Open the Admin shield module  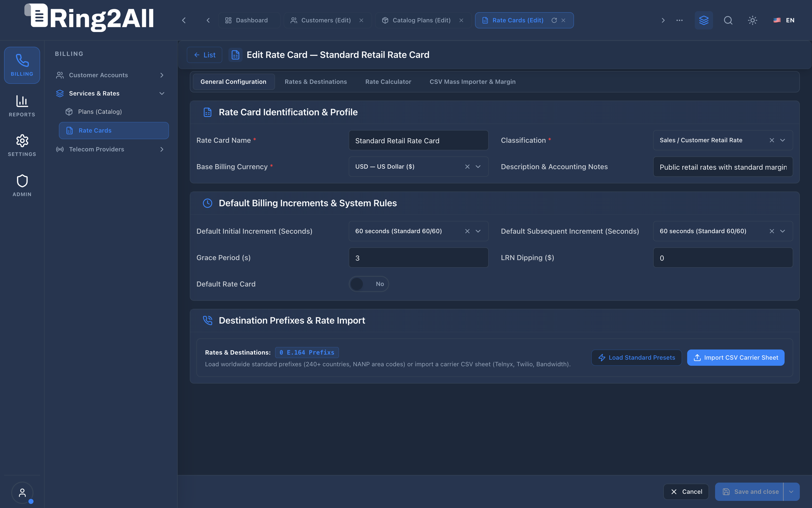coord(22,185)
